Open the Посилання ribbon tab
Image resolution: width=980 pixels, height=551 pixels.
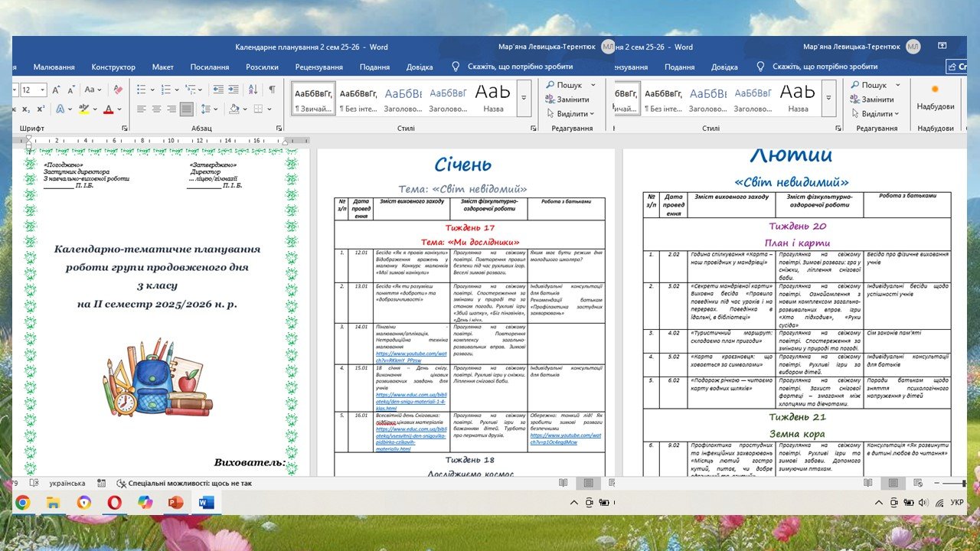tap(210, 67)
